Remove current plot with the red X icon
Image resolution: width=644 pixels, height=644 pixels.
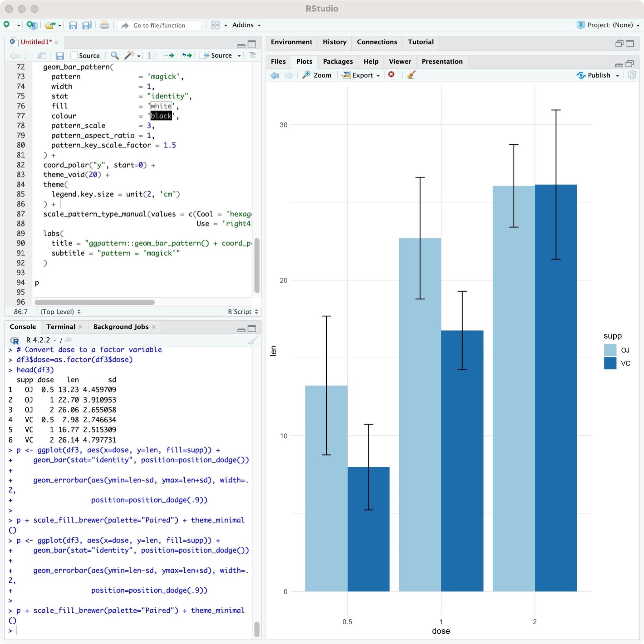pyautogui.click(x=391, y=75)
